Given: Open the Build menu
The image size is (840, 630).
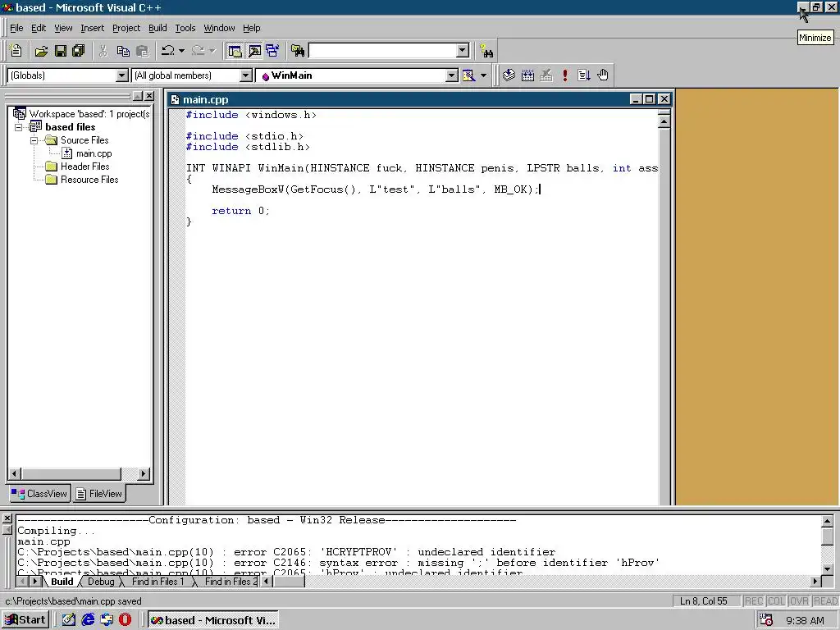Looking at the screenshot, I should 157,28.
